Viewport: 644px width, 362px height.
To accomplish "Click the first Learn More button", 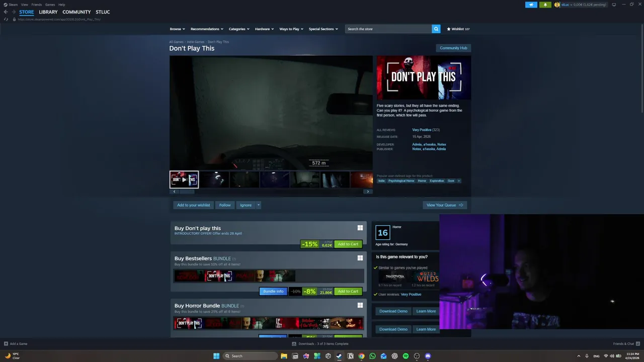I will pyautogui.click(x=426, y=311).
